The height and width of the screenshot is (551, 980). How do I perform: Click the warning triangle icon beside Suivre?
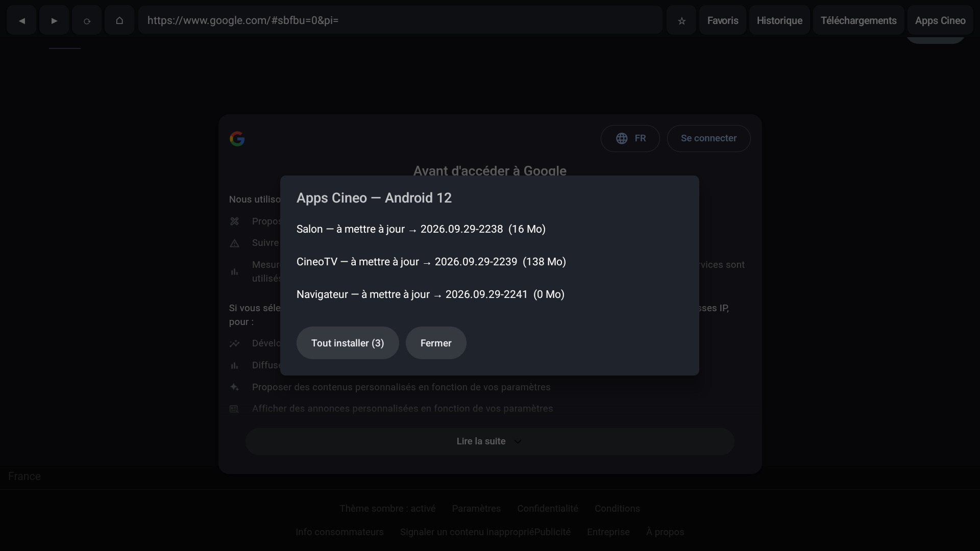pyautogui.click(x=234, y=243)
